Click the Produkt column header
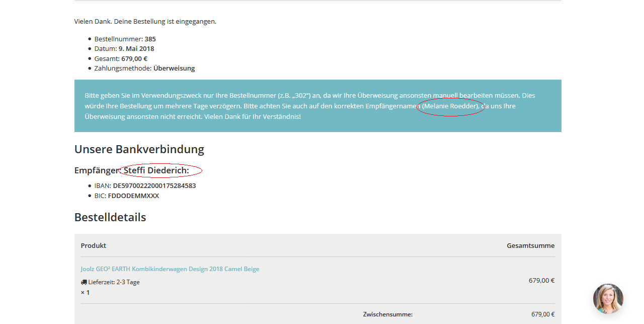This screenshot has width=644, height=324. point(94,246)
